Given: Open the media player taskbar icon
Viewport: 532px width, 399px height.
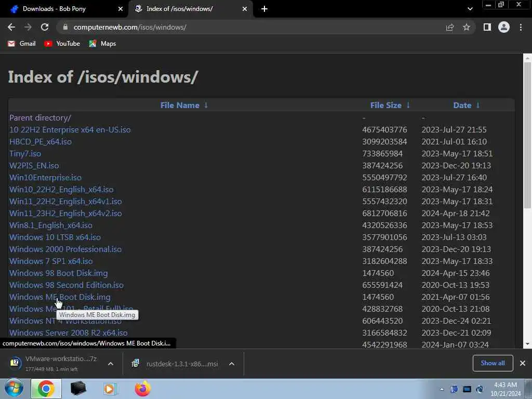Looking at the screenshot, I should coord(110,389).
